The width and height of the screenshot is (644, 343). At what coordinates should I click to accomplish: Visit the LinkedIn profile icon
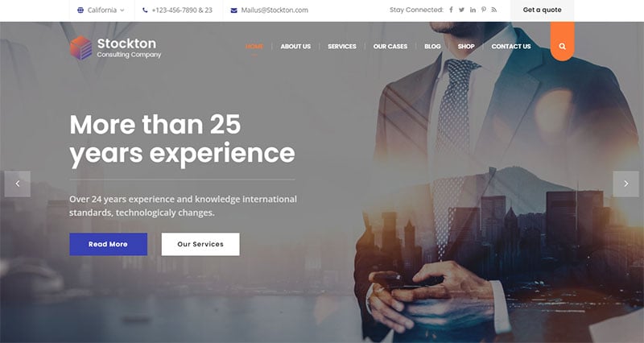point(473,10)
